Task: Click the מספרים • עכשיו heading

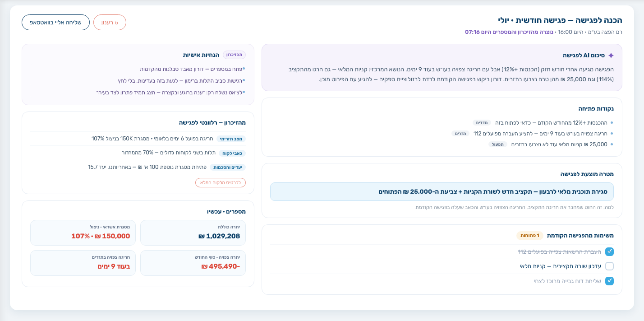Action: 226,211
